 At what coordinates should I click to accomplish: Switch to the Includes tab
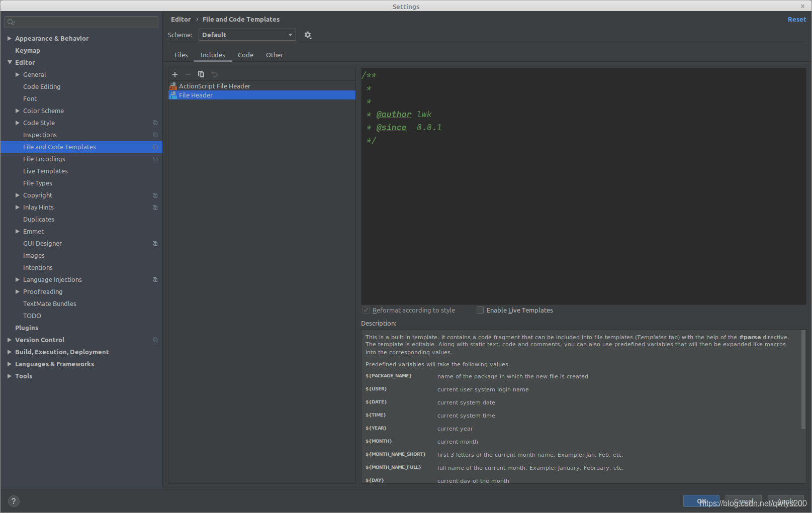[x=213, y=55]
